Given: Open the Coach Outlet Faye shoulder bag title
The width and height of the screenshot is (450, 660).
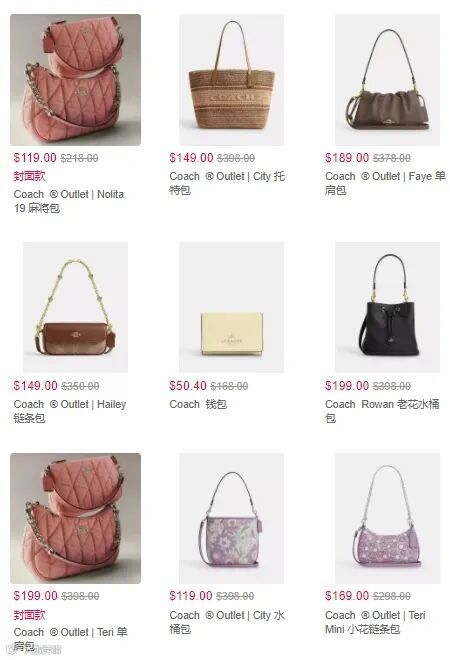Looking at the screenshot, I should pos(385,183).
